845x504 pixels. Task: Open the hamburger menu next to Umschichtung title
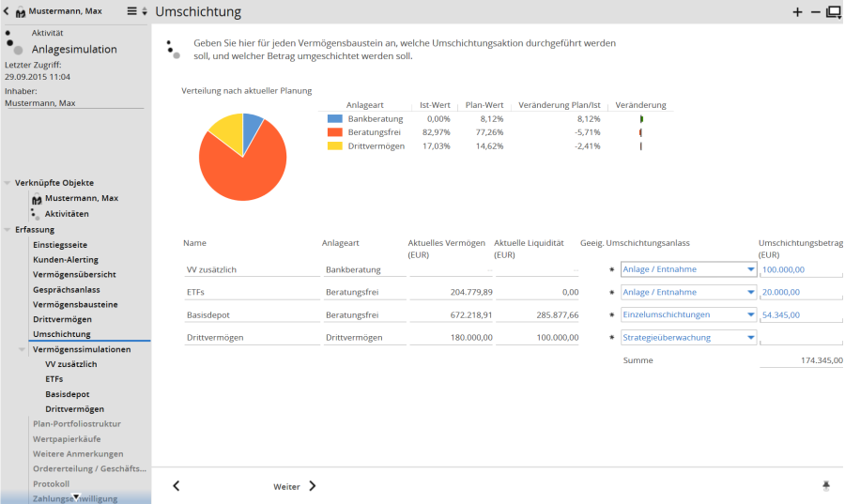[x=132, y=12]
